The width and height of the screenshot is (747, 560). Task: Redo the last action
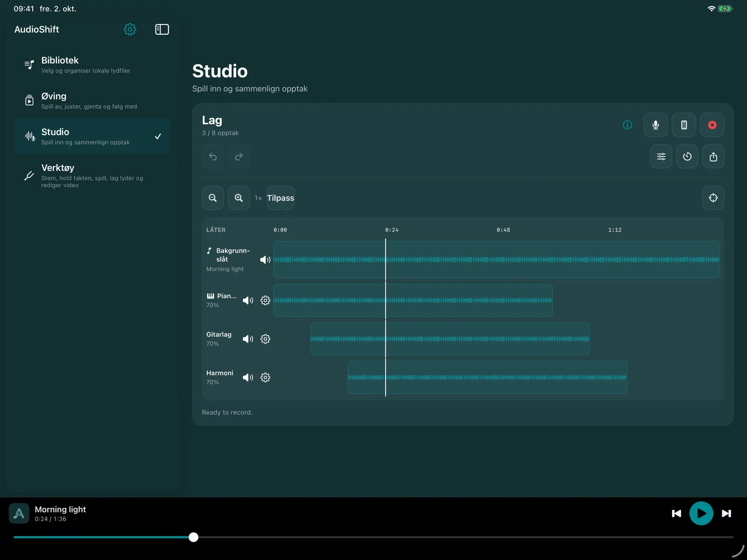239,156
